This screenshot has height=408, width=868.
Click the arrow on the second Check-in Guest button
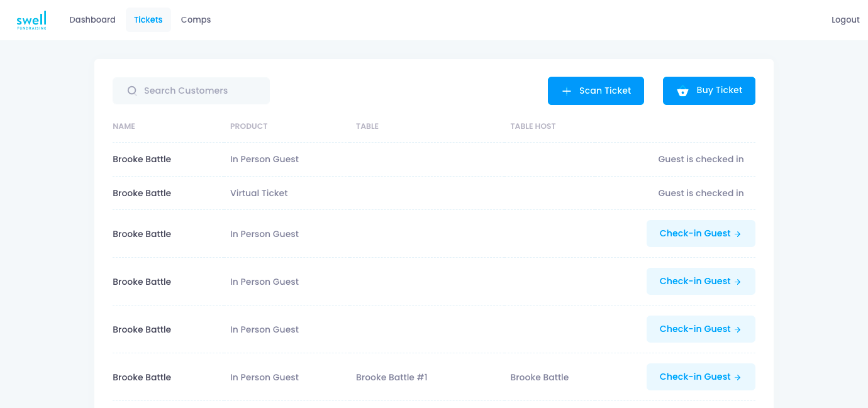point(738,282)
